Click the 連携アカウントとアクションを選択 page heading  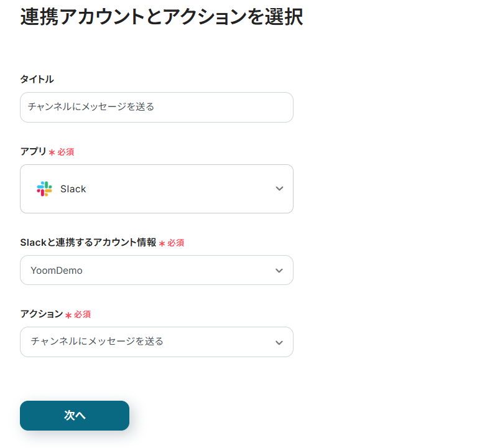point(161,17)
